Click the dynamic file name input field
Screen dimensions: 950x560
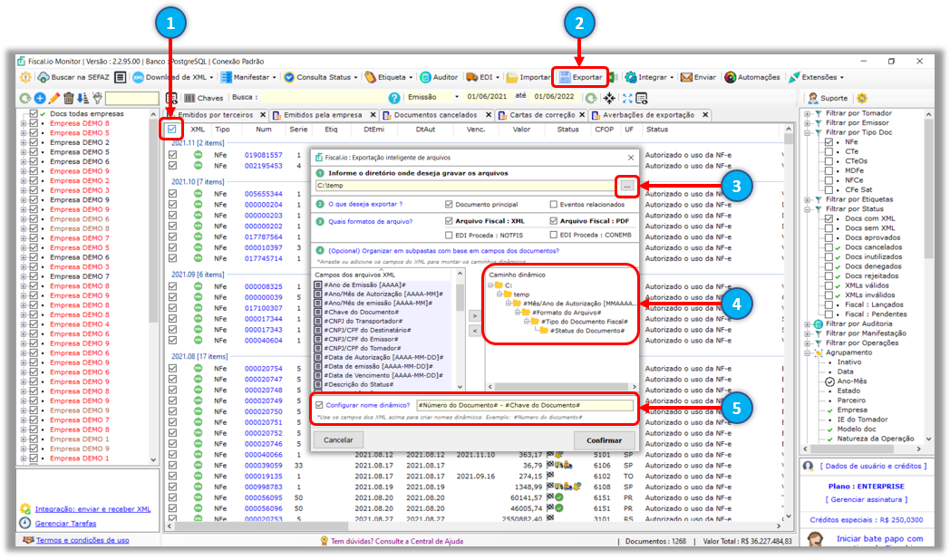pos(525,405)
